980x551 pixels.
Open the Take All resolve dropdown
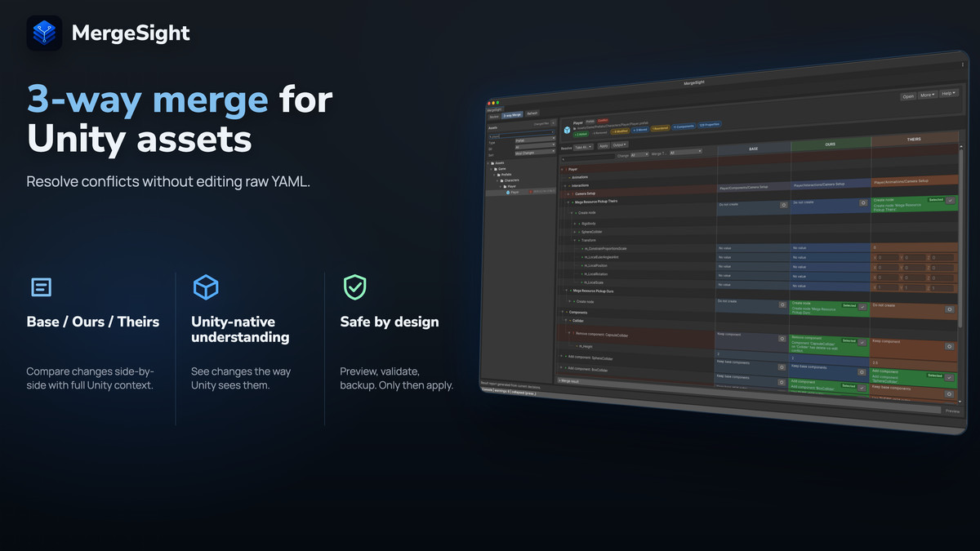pyautogui.click(x=583, y=147)
